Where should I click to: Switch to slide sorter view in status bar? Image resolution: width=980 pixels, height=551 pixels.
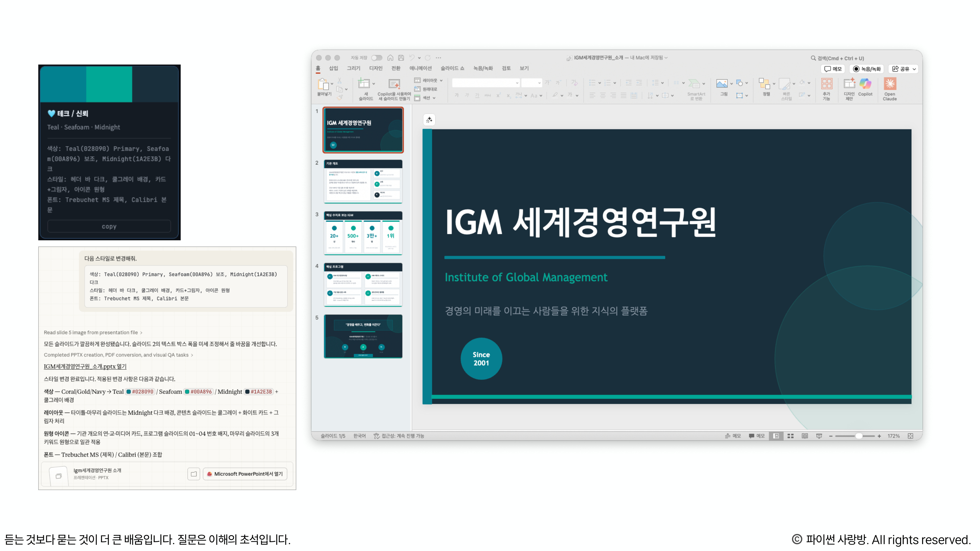pyautogui.click(x=791, y=436)
